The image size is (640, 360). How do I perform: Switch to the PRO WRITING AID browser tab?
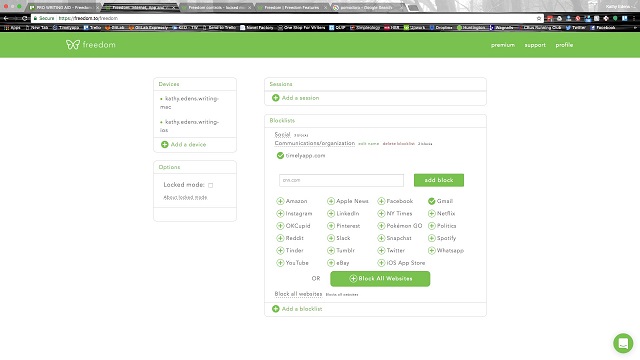pos(64,7)
